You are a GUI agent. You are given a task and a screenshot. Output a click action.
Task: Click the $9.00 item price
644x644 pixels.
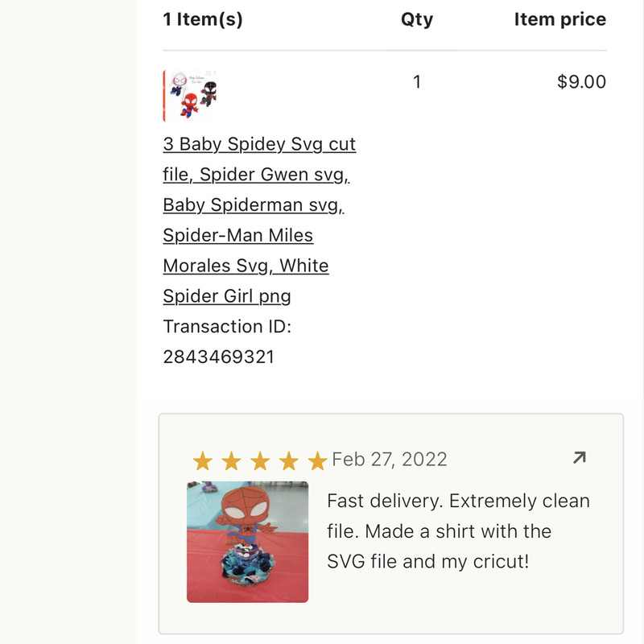[581, 82]
